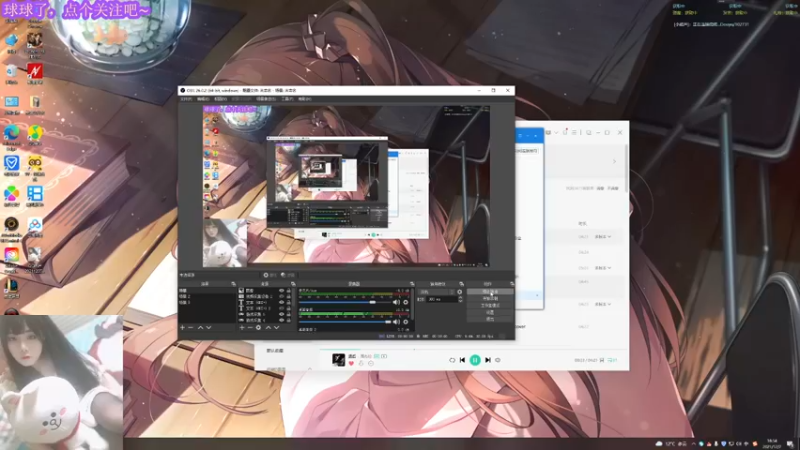Screen dimensions: 800x450
Task: Add a new scene in OBS Scenes panel
Action: (x=182, y=328)
